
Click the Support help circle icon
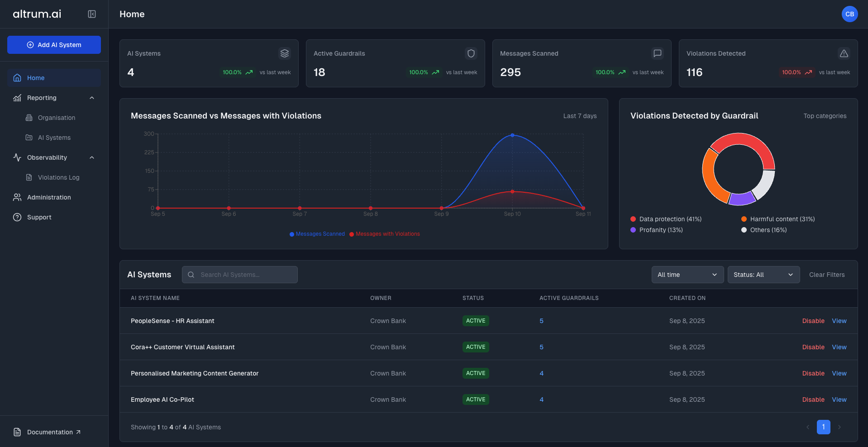17,217
